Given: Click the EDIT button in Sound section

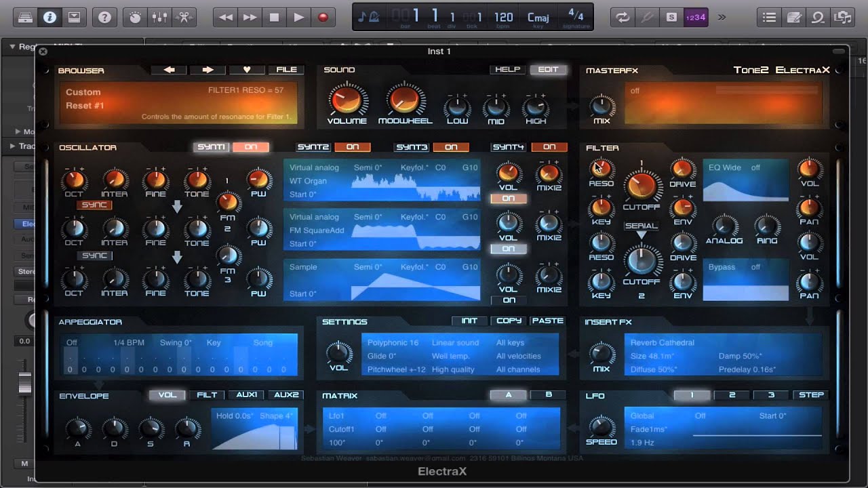Looking at the screenshot, I should (x=548, y=70).
